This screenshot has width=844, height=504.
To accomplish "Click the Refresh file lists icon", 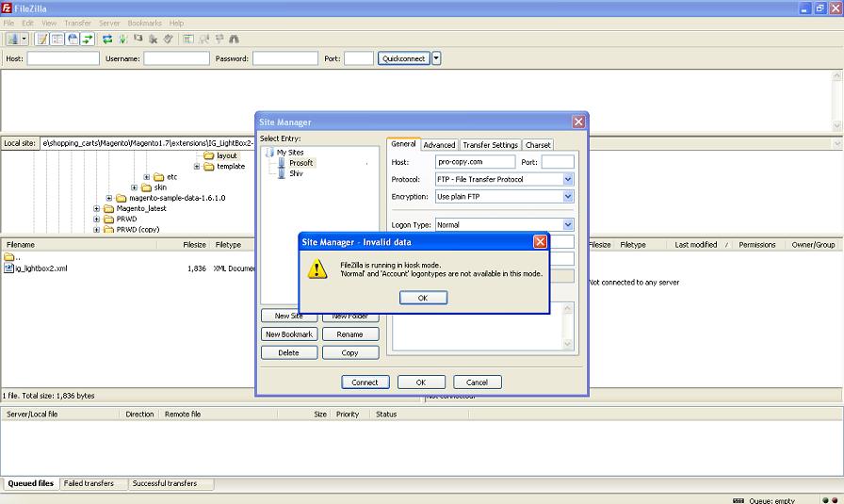I will (x=107, y=39).
